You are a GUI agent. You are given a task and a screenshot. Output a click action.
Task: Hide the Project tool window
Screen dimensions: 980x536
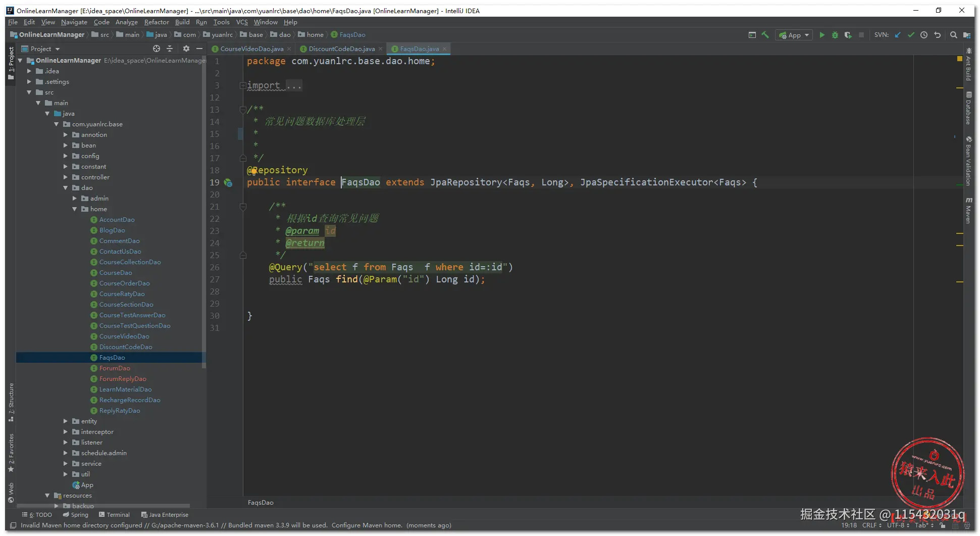199,48
